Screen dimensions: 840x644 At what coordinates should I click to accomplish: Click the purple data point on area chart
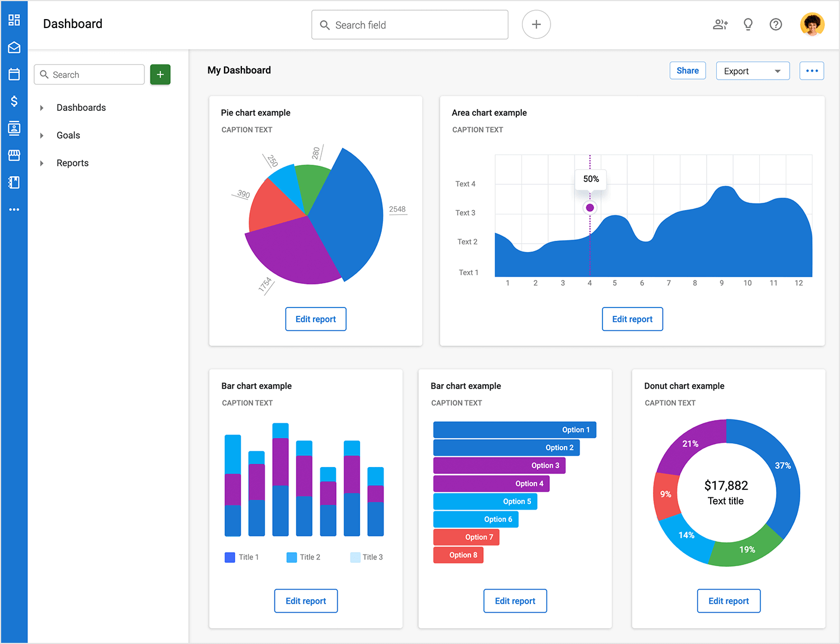(590, 208)
